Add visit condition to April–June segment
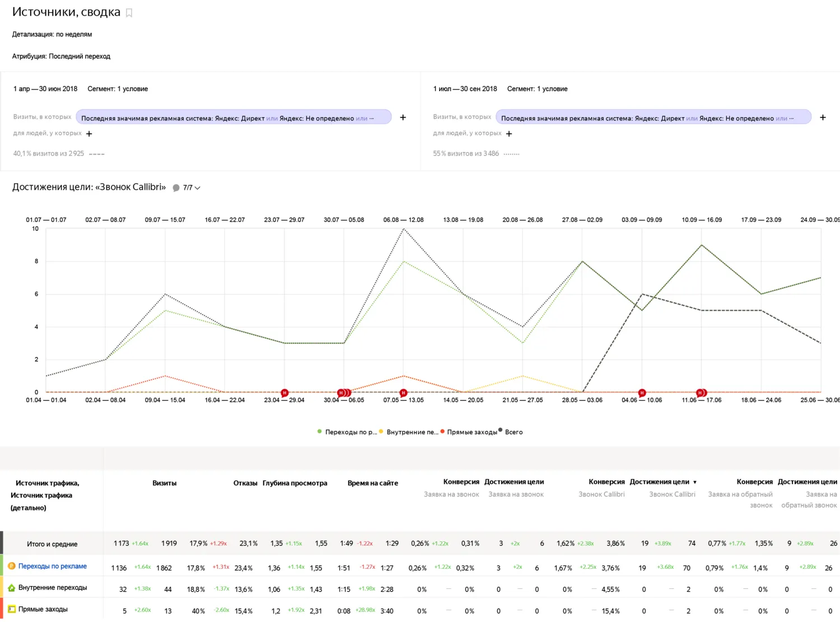Image resolution: width=840 pixels, height=622 pixels. click(x=403, y=117)
